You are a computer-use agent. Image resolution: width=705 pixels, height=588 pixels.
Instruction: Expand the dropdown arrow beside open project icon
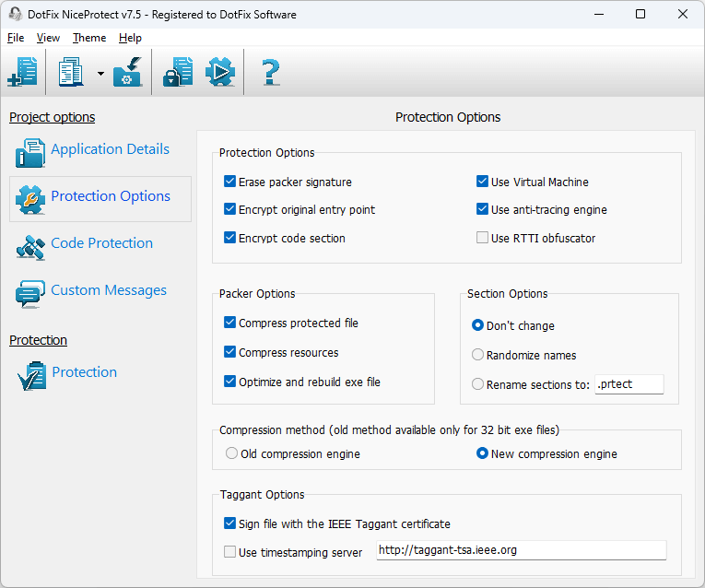(100, 74)
